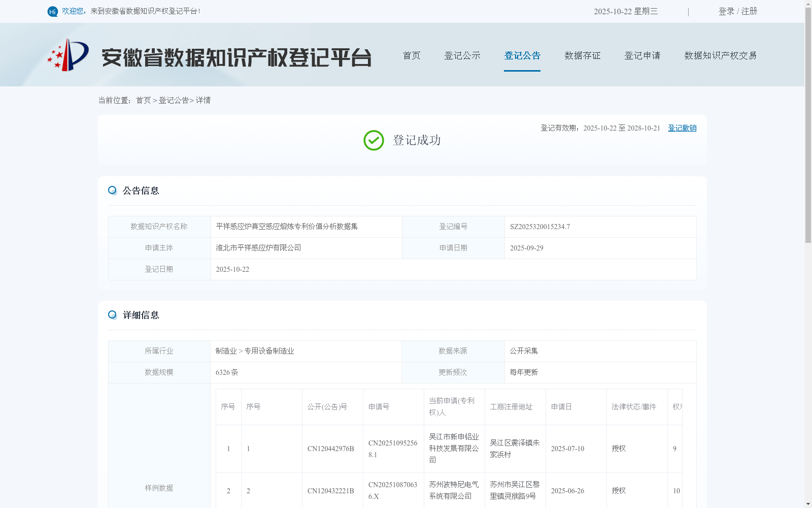Click the name 平祥感应炉真空感应熔炼专利价值分析数据集
Viewport: 812px width, 508px height.
pyautogui.click(x=287, y=227)
